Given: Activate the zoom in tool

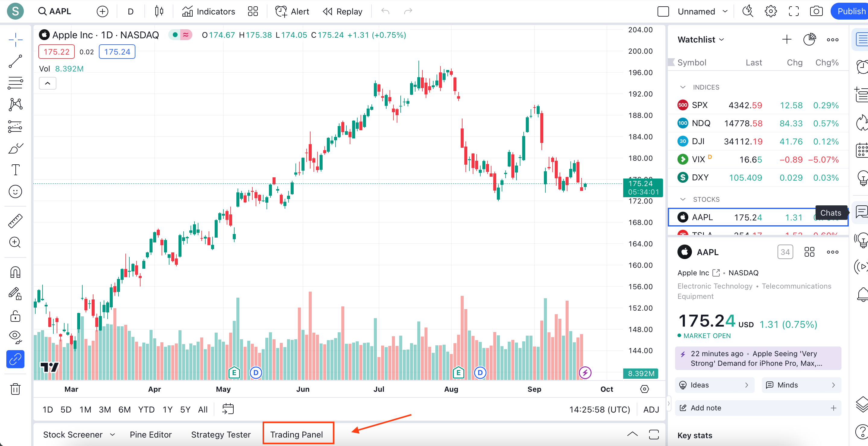Looking at the screenshot, I should 15,242.
